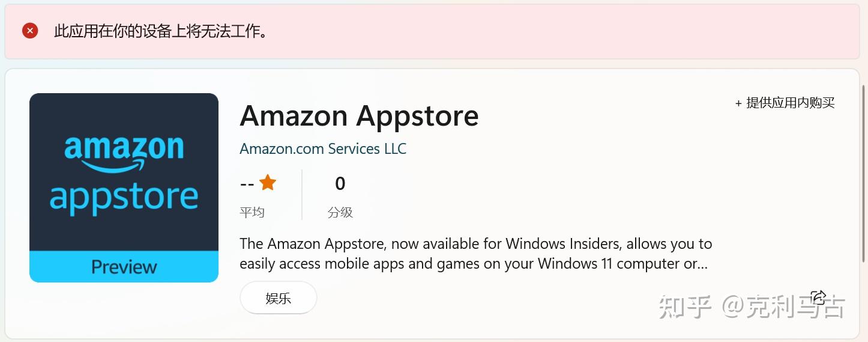
Task: Click the amazon wordmark in app logo
Action: pos(124,146)
